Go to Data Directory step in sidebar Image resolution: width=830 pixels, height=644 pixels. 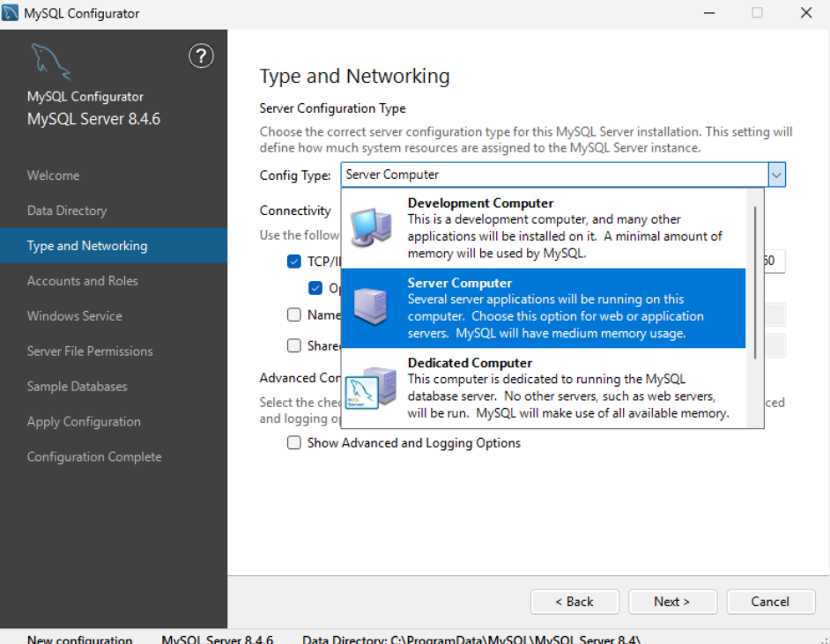click(67, 211)
